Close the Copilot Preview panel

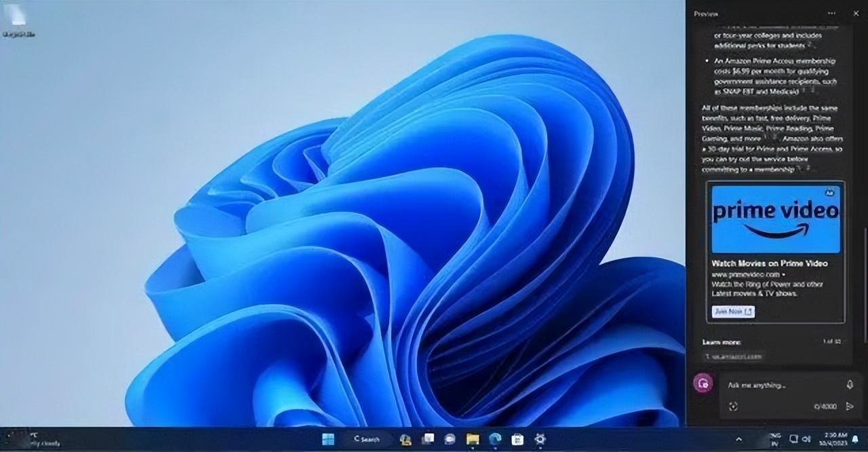(x=856, y=14)
